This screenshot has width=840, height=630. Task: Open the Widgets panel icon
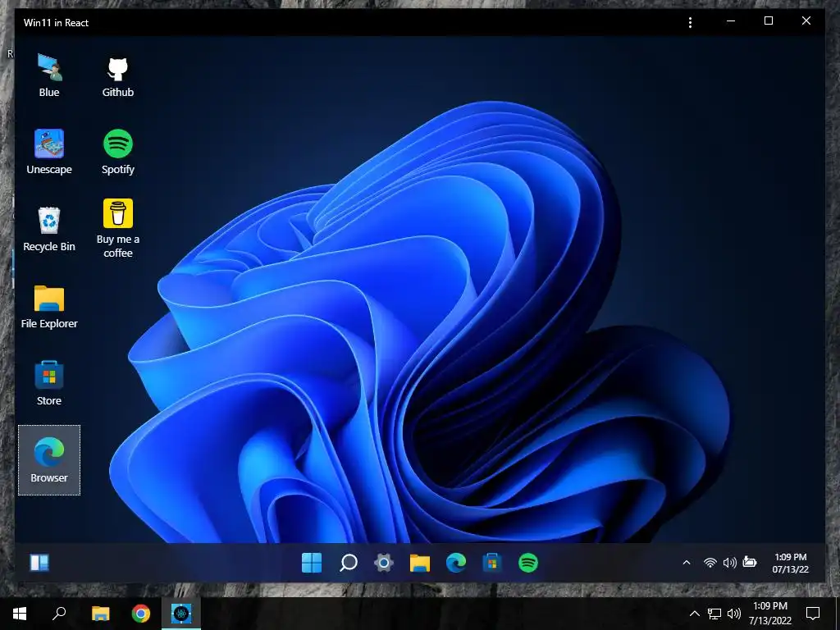point(39,563)
